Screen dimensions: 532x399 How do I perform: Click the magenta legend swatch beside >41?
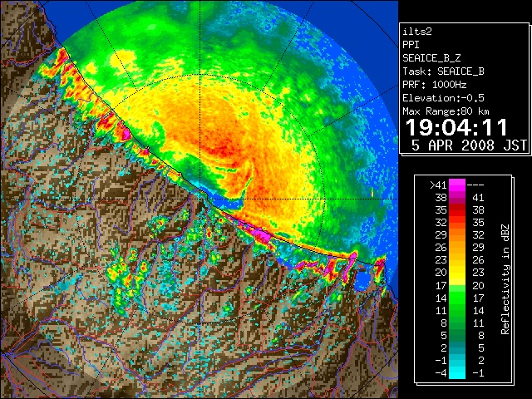point(457,185)
